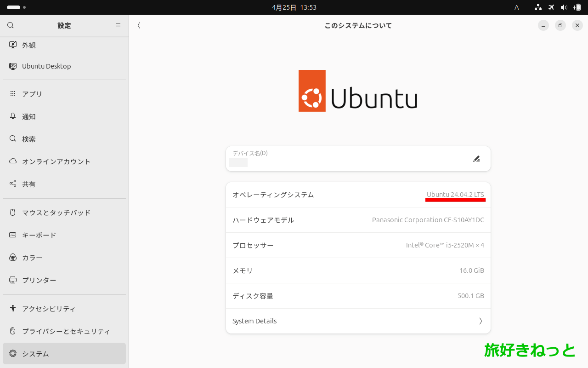Click the マウスとタッチパッド mouse icon
Screen dimensions: 588x368
(x=13, y=213)
